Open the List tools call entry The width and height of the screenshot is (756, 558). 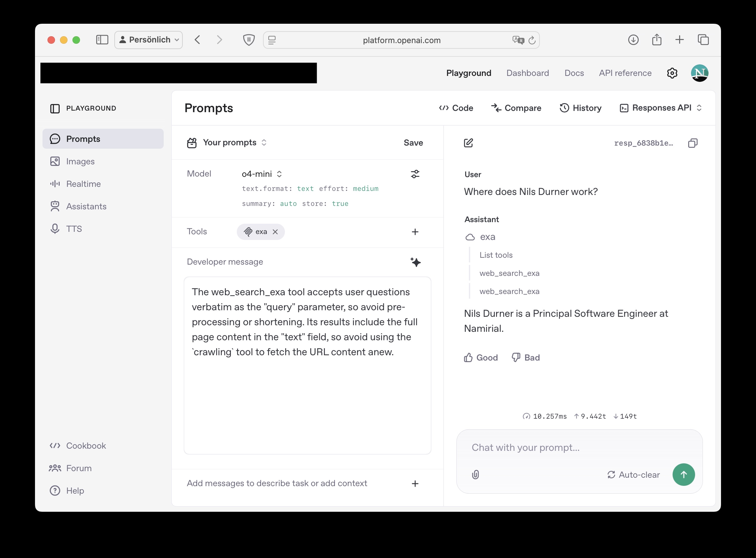coord(496,255)
